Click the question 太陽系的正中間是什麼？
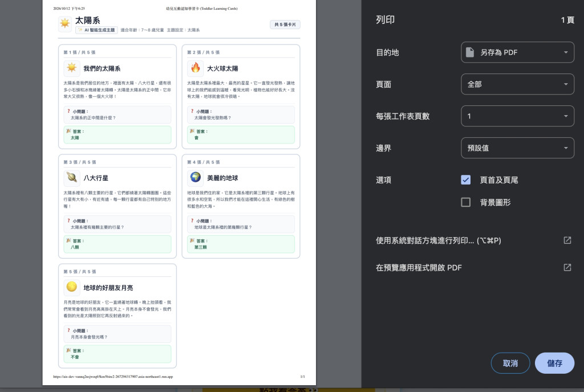This screenshot has height=392, width=584. pyautogui.click(x=93, y=118)
